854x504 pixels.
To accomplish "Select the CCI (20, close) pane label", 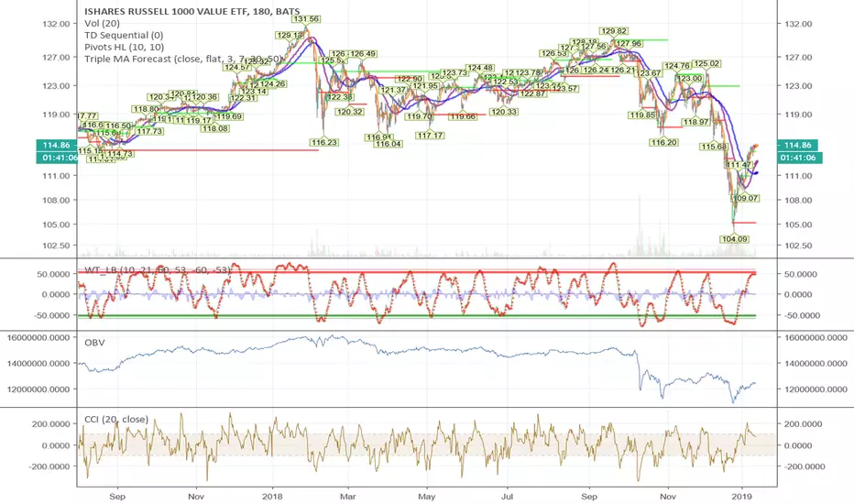I will pyautogui.click(x=116, y=419).
